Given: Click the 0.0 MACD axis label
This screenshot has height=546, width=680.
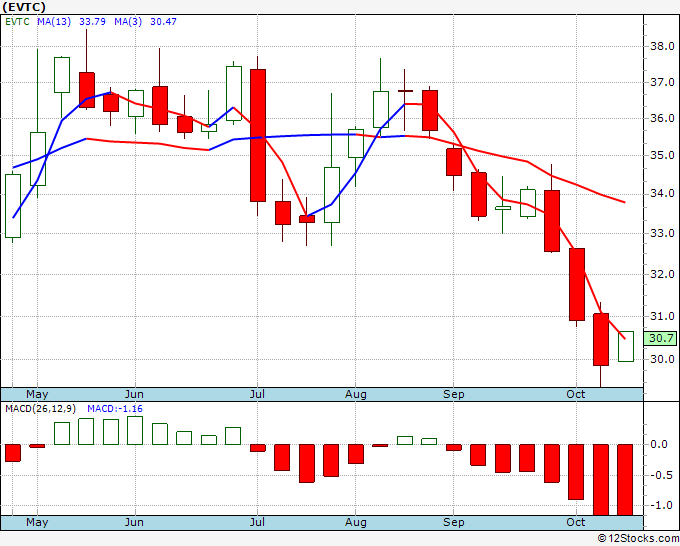Looking at the screenshot, I should pos(659,445).
